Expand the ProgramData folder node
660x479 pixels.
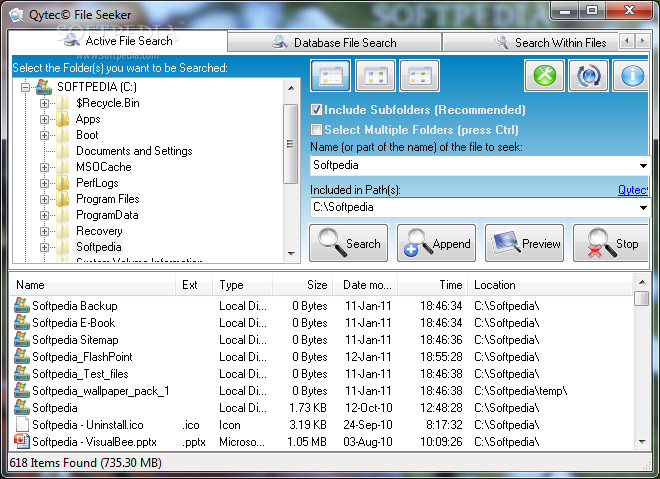(44, 215)
